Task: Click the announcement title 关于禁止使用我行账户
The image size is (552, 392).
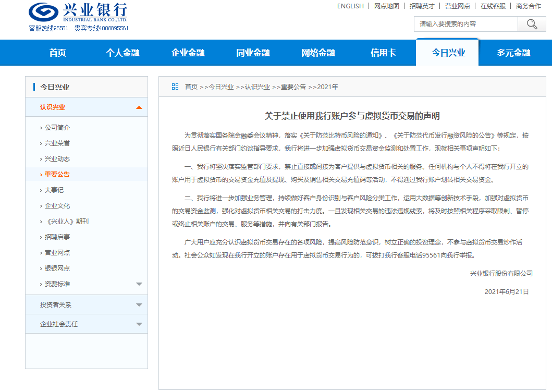Action: [x=352, y=116]
